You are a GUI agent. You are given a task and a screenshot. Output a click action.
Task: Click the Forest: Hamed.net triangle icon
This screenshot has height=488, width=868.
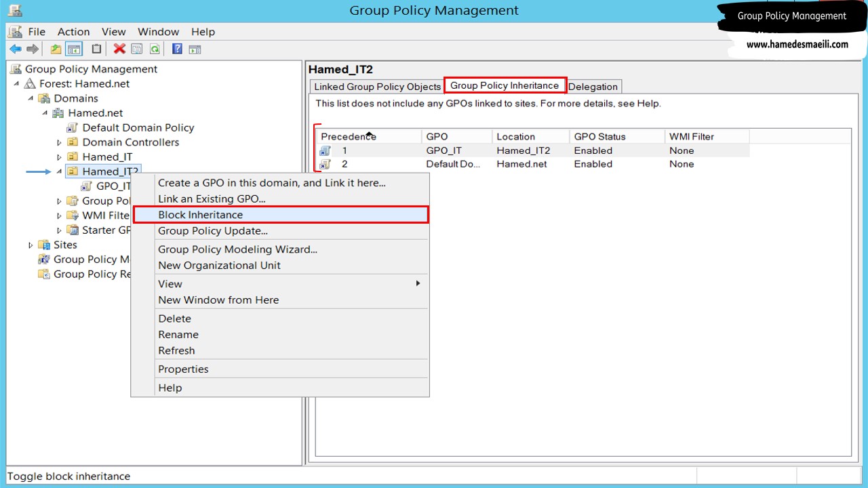click(30, 84)
